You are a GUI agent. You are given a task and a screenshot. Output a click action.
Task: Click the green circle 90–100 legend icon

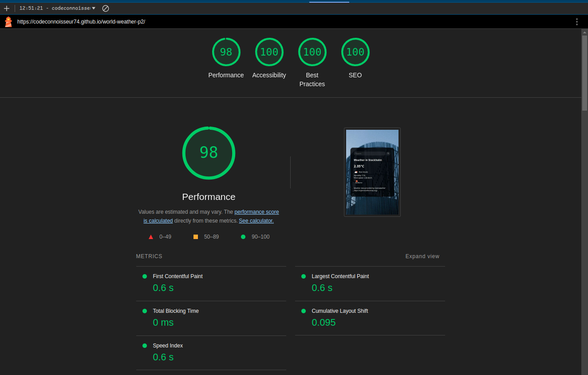243,237
